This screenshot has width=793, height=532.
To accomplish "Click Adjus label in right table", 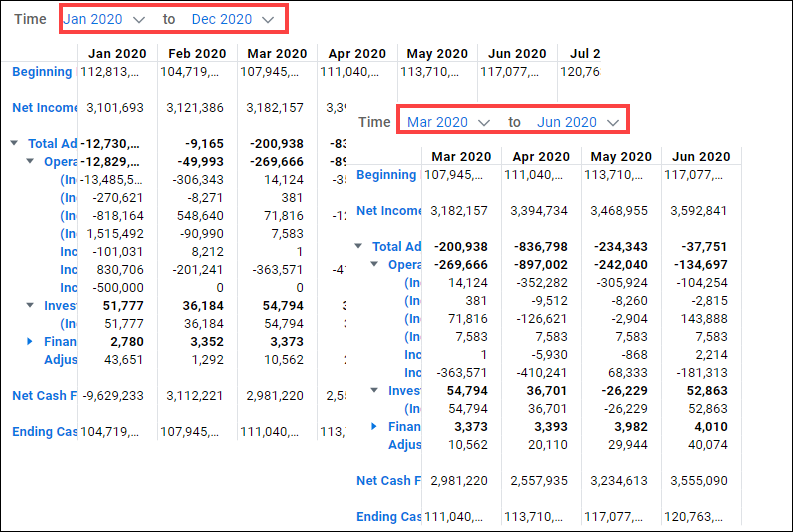I will coord(405,445).
